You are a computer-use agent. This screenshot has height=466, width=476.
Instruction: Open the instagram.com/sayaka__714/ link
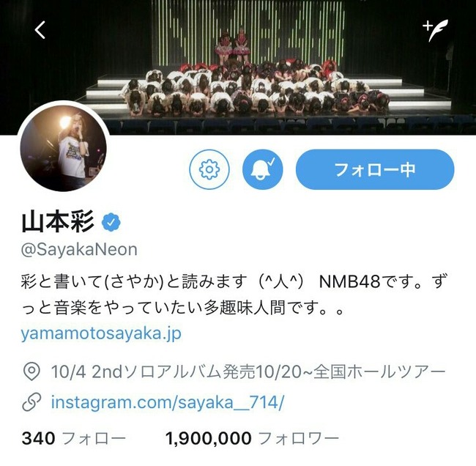click(168, 402)
